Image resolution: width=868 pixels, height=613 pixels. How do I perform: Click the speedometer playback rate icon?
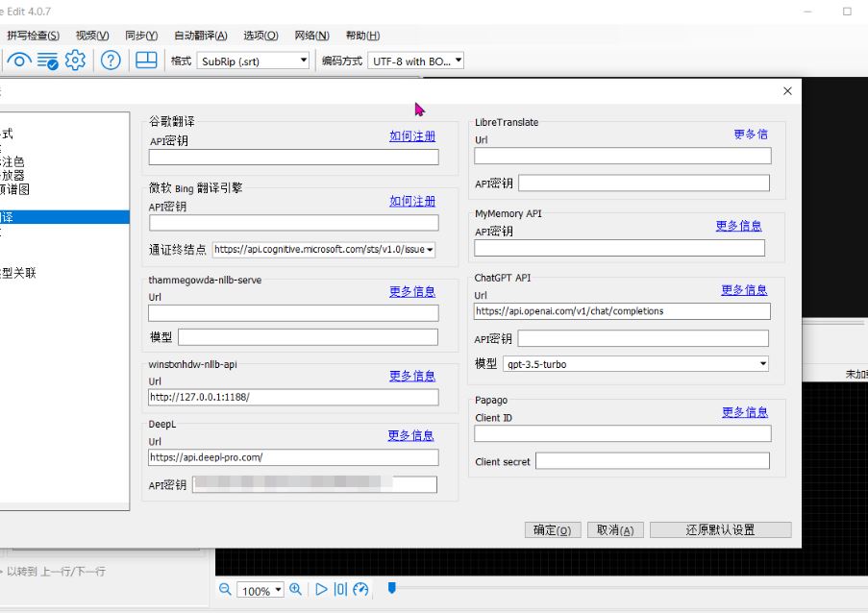coord(360,590)
